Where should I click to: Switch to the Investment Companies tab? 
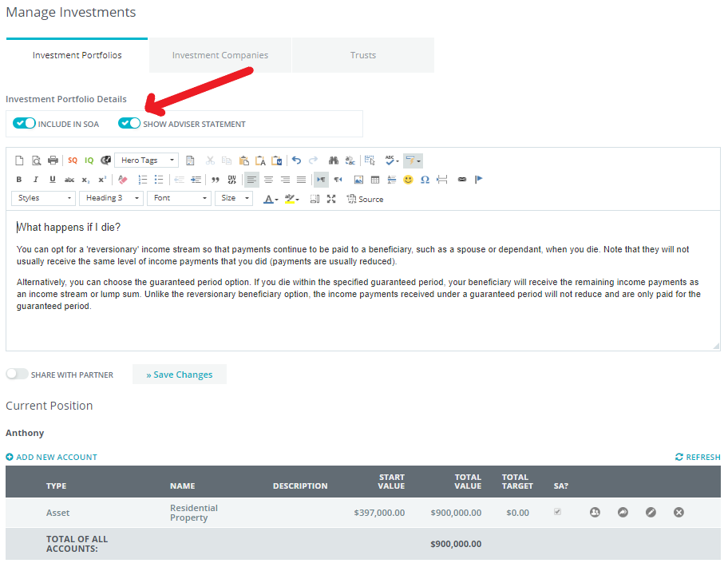pos(220,55)
